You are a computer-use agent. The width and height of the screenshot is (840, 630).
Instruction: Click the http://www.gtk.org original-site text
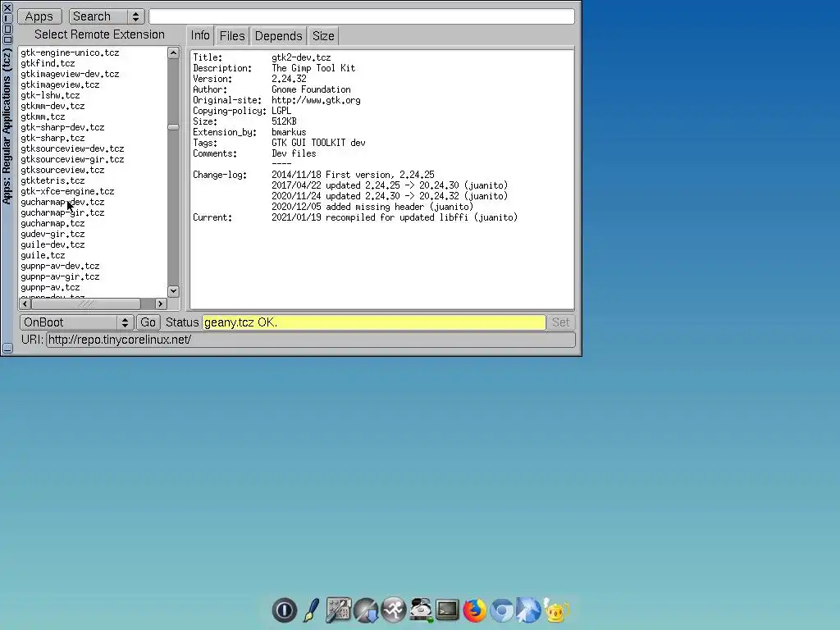pyautogui.click(x=316, y=100)
